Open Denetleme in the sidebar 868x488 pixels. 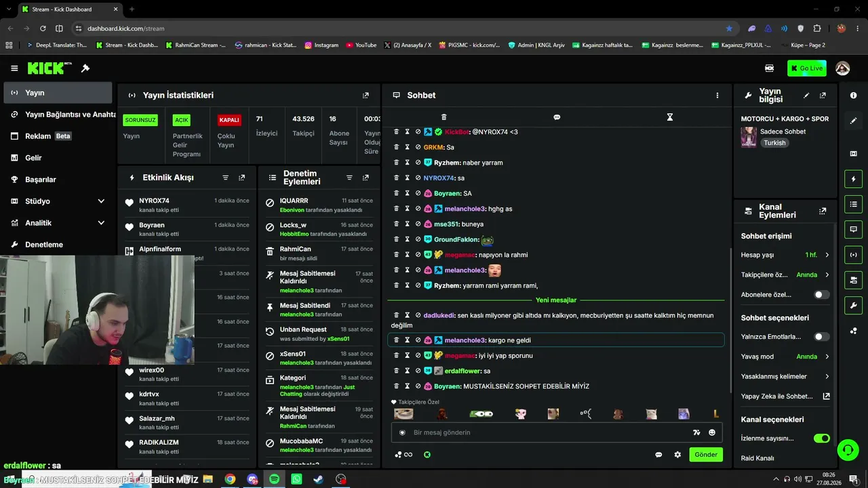point(58,245)
